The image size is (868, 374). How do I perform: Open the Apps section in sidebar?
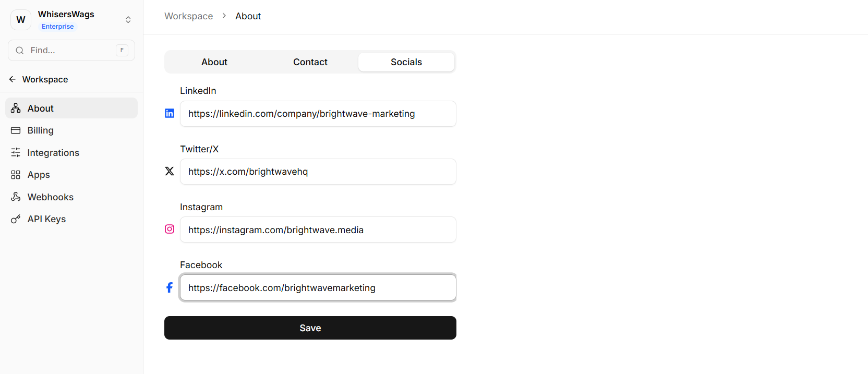tap(39, 175)
